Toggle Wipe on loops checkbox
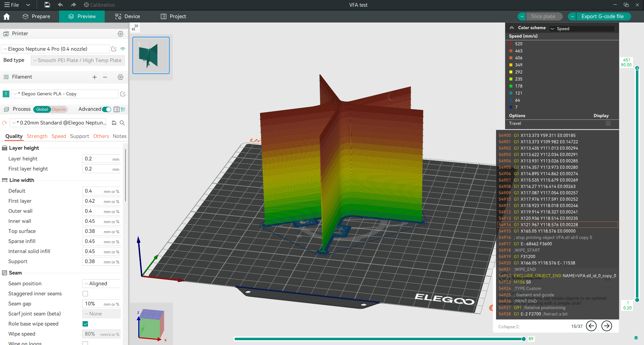The width and height of the screenshot is (644, 345). (85, 343)
